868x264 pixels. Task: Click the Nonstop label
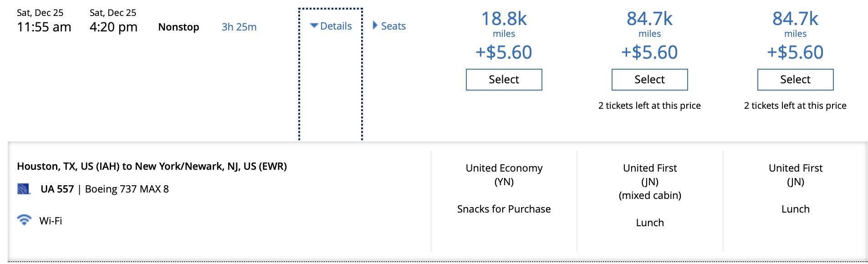point(179,27)
